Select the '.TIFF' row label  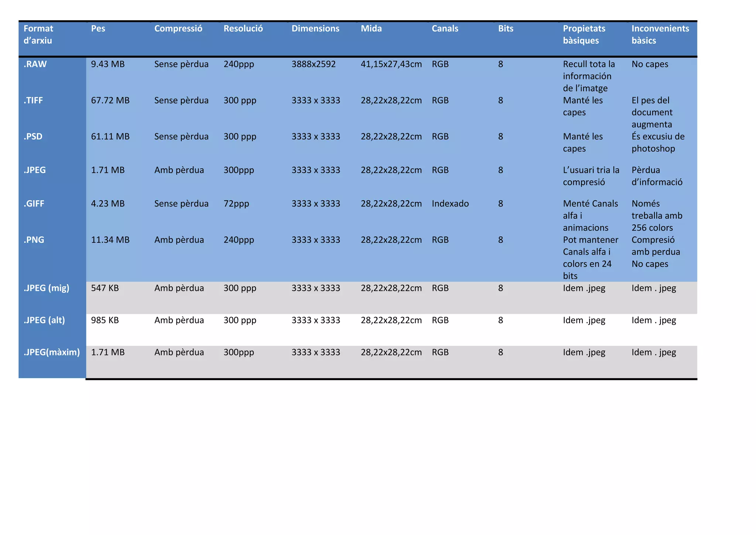point(33,100)
